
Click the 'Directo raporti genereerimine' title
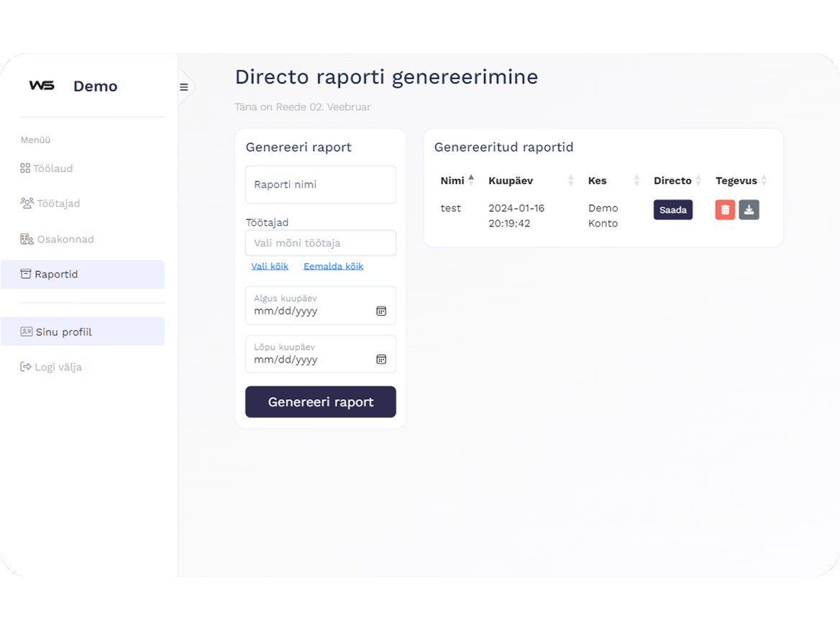tap(386, 77)
